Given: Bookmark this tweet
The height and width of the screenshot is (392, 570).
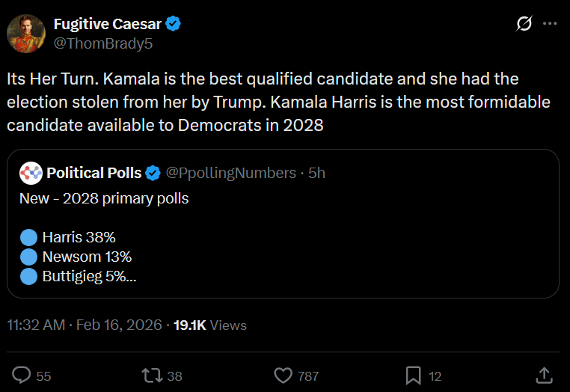Looking at the screenshot, I should 412,375.
